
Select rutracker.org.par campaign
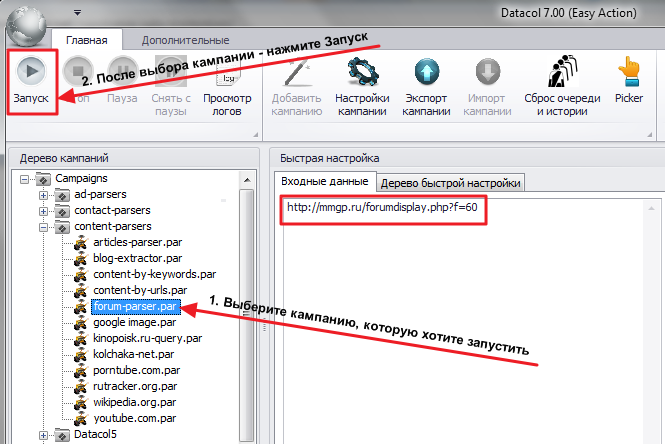click(135, 386)
